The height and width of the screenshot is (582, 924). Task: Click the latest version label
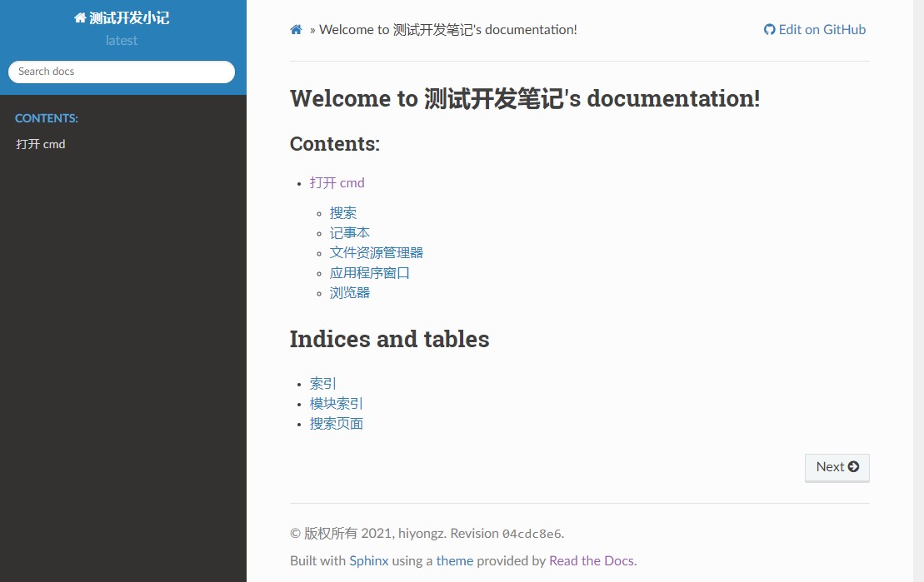[122, 41]
